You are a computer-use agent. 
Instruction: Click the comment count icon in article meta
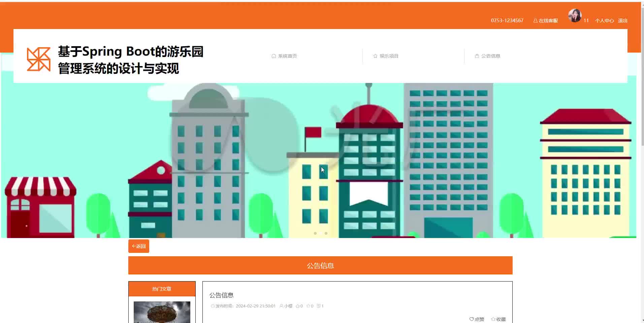(x=319, y=306)
